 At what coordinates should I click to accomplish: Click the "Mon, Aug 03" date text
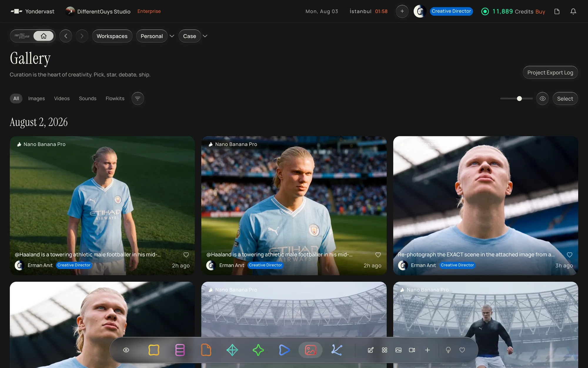coord(322,11)
